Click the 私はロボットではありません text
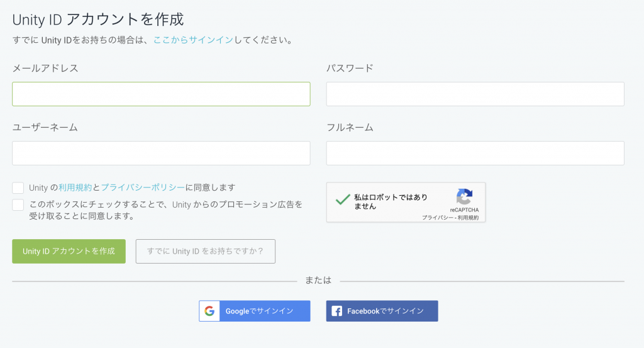Image resolution: width=644 pixels, height=348 pixels. coord(390,201)
